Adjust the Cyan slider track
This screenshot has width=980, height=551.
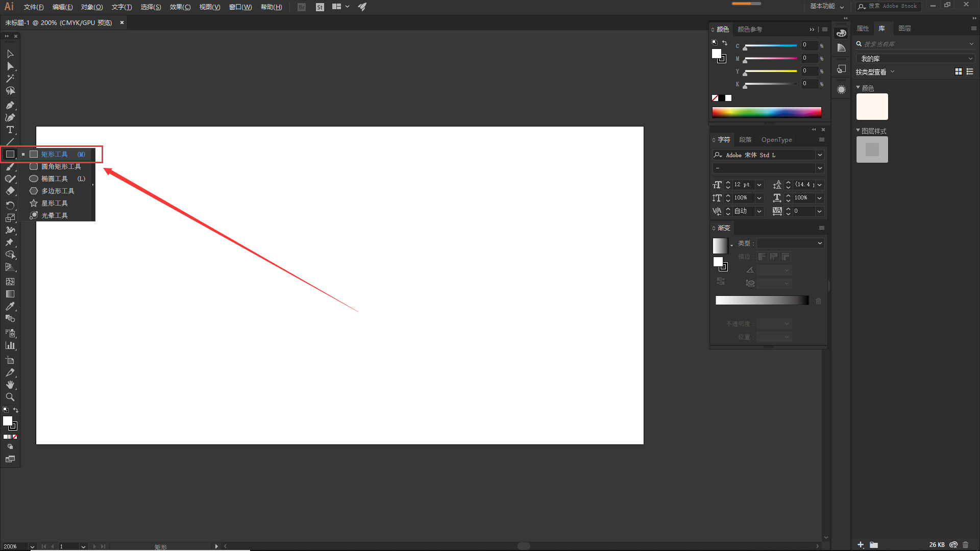tap(770, 46)
